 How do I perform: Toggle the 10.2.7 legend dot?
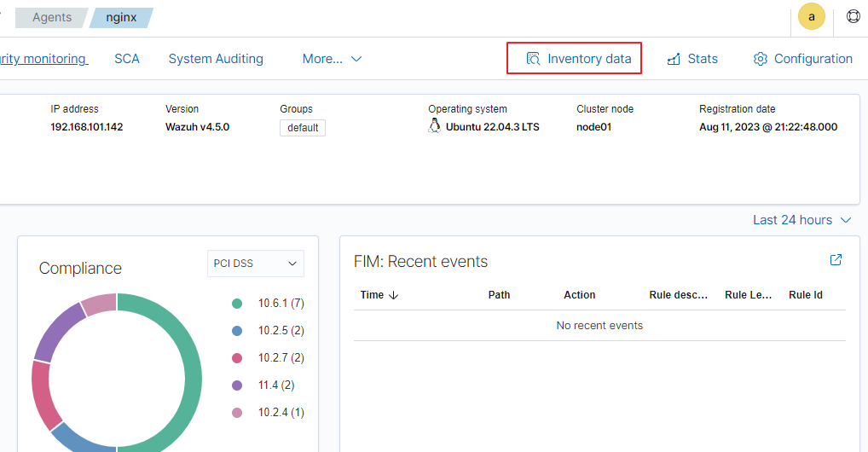click(237, 358)
